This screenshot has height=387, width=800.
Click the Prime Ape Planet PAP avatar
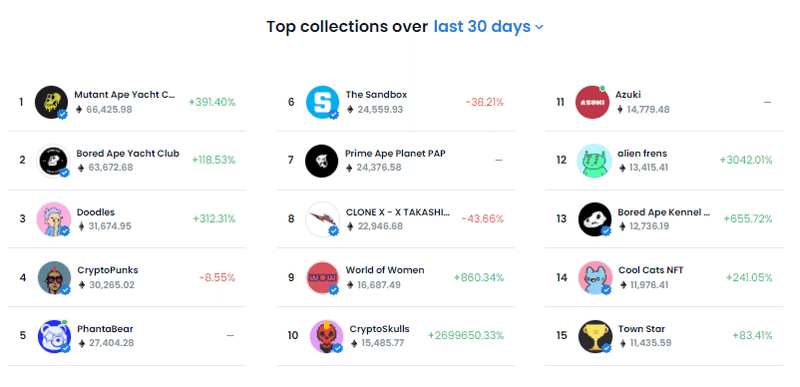pos(321,161)
